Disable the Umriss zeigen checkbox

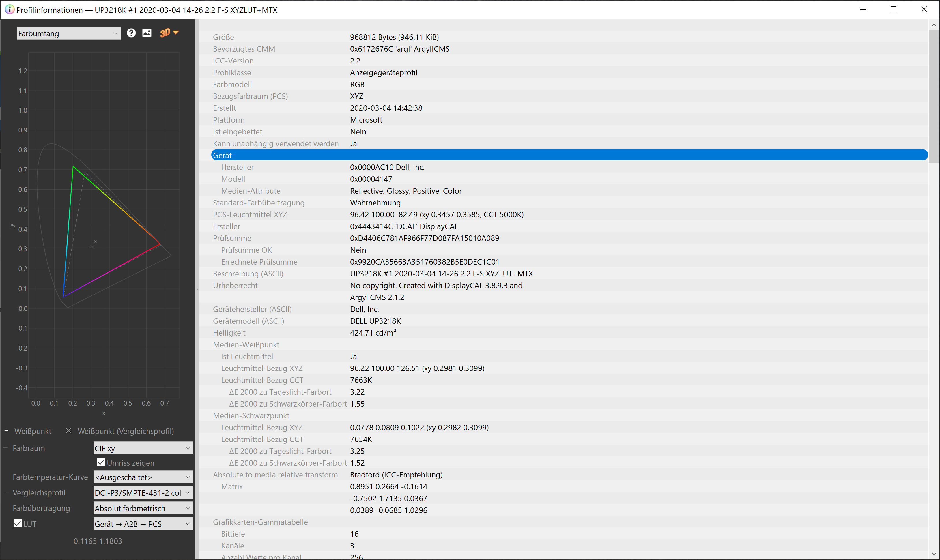[101, 462]
